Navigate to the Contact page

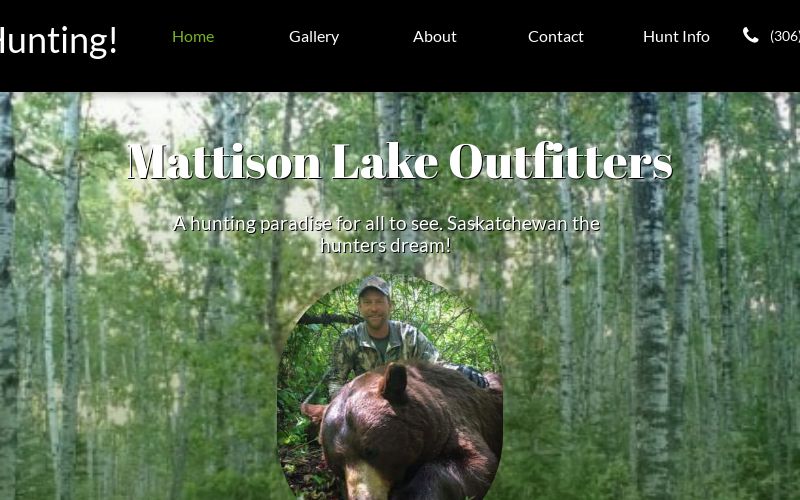pos(556,37)
